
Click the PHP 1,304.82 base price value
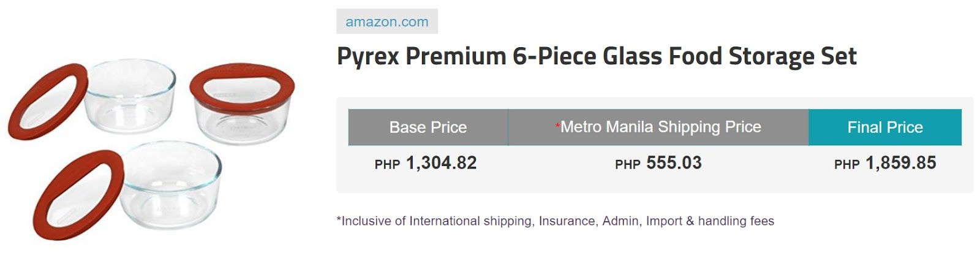pyautogui.click(x=426, y=163)
